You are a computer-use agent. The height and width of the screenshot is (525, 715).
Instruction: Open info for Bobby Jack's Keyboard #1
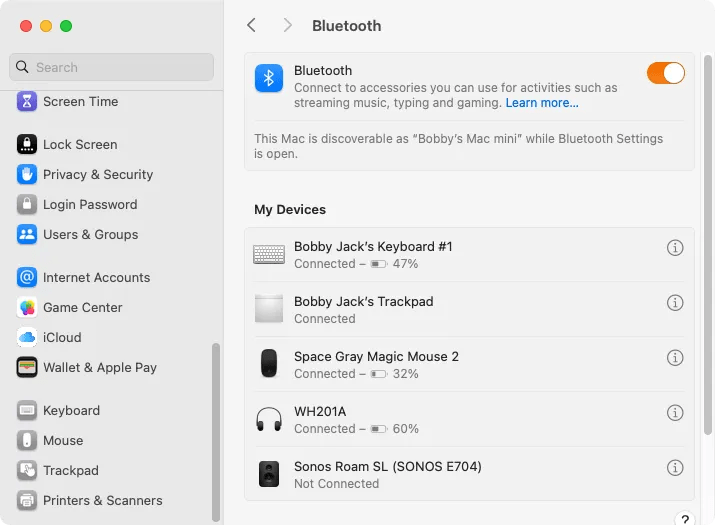tap(675, 248)
